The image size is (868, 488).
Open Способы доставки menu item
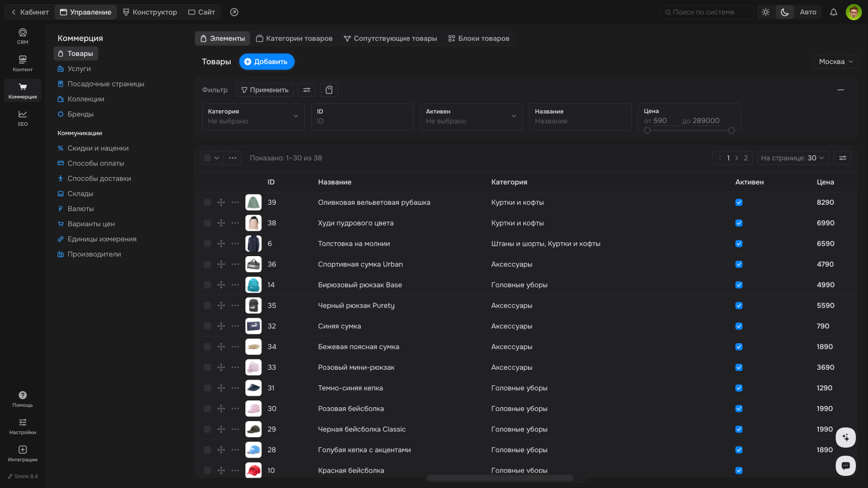point(99,179)
